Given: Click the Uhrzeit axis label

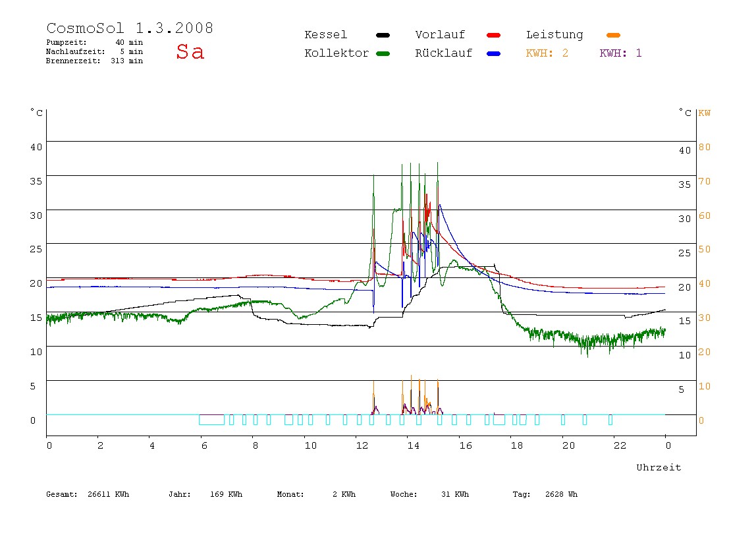Looking at the screenshot, I should pos(659,467).
